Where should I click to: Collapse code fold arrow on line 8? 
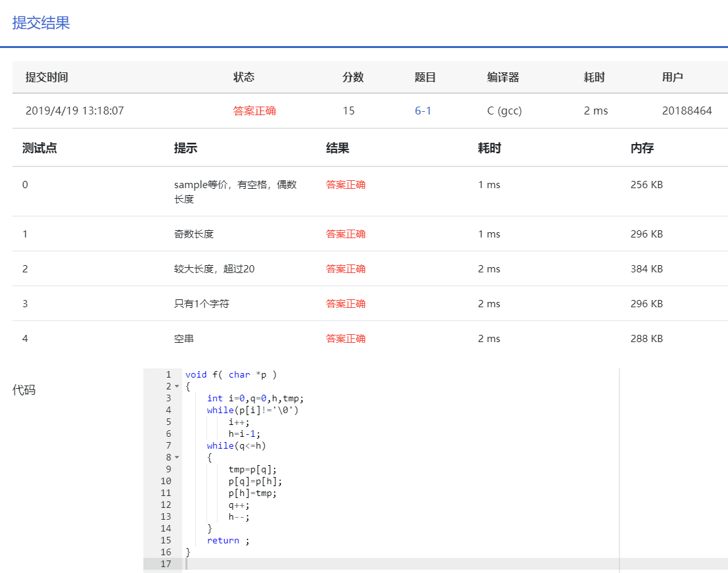[x=177, y=457]
